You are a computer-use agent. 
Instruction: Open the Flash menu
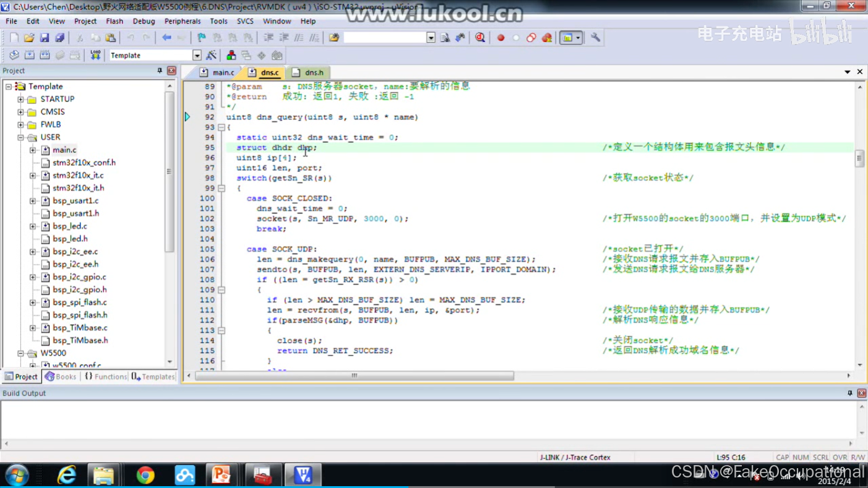[114, 21]
